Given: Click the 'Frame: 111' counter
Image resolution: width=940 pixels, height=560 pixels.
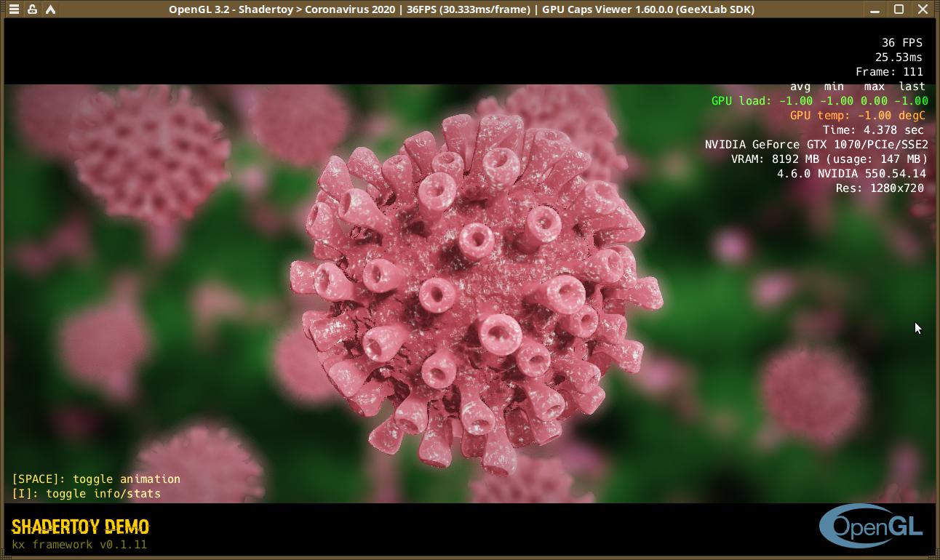Looking at the screenshot, I should click(889, 72).
